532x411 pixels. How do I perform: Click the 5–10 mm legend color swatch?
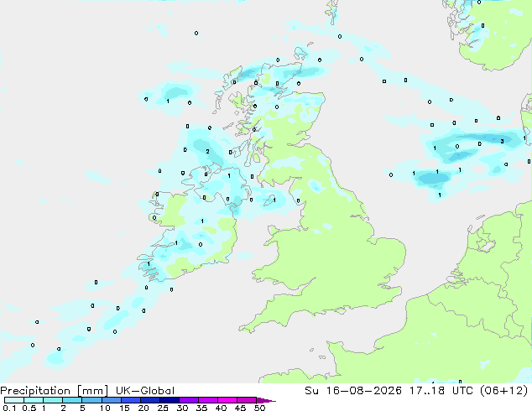91,400
